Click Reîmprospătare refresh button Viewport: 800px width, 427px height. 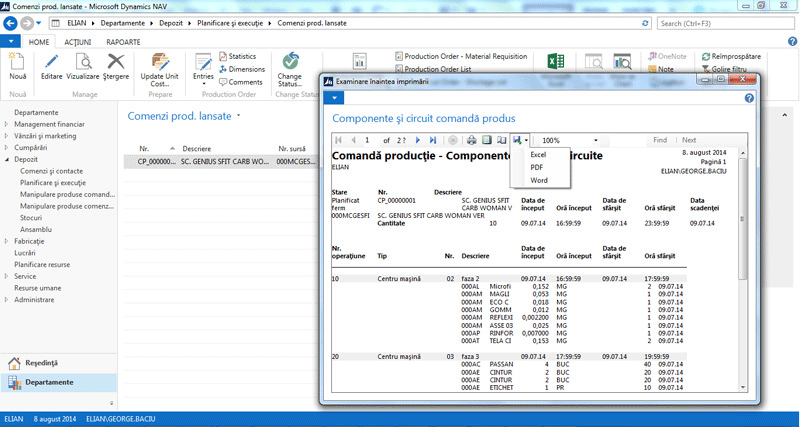pyautogui.click(x=731, y=56)
